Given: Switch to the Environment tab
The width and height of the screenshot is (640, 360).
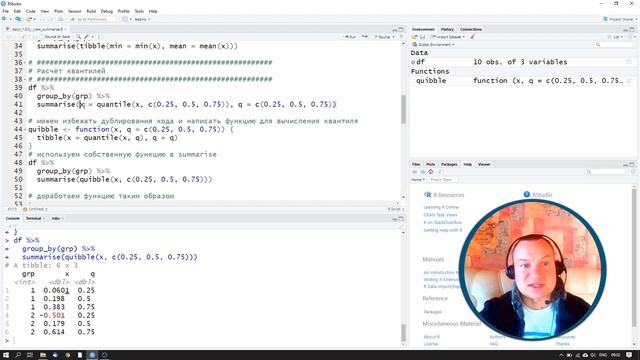Looking at the screenshot, I should pyautogui.click(x=423, y=29).
